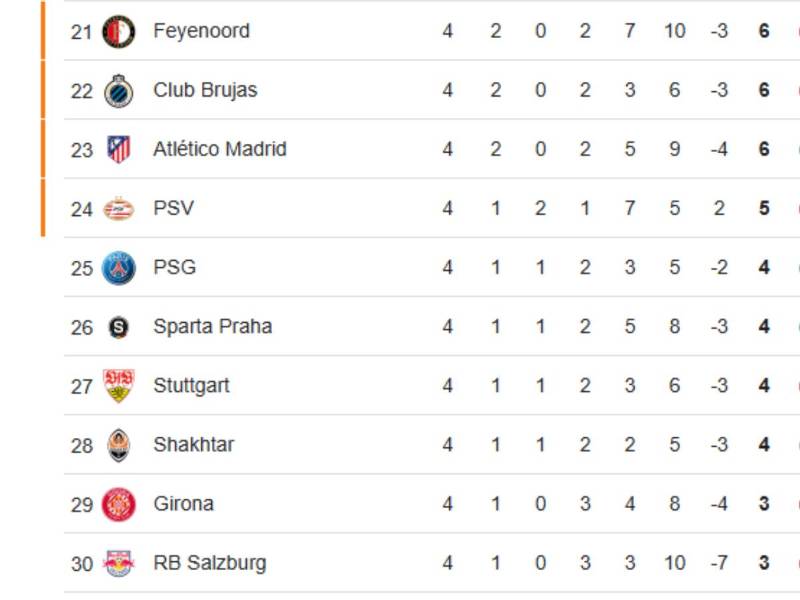Screen dimensions: 800x600
Task: Click the orange qualification bar beside PSV
Action: pyautogui.click(x=42, y=207)
